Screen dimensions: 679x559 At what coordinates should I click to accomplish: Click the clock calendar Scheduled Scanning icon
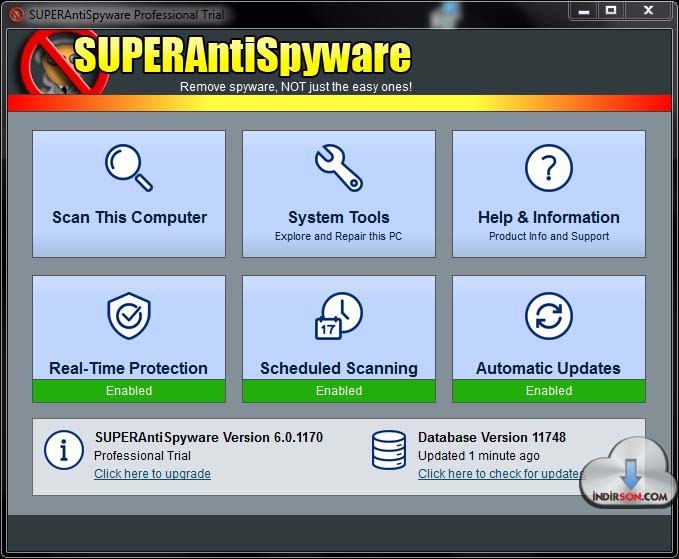point(339,316)
